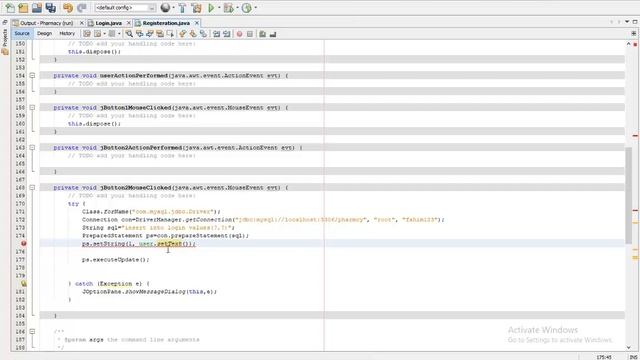640x360 pixels.
Task: Switch to Design view
Action: tap(44, 33)
